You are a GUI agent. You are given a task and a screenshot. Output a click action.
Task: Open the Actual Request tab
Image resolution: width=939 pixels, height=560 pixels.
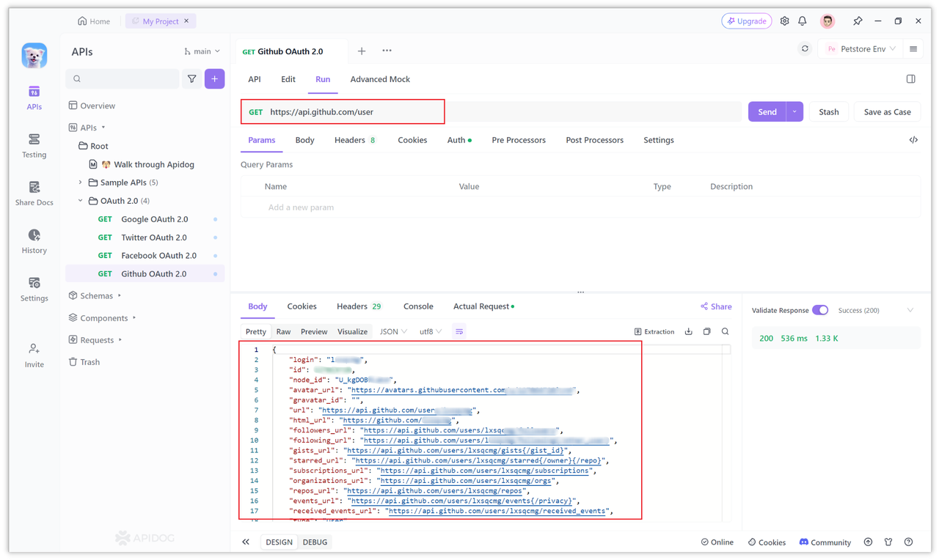point(483,306)
